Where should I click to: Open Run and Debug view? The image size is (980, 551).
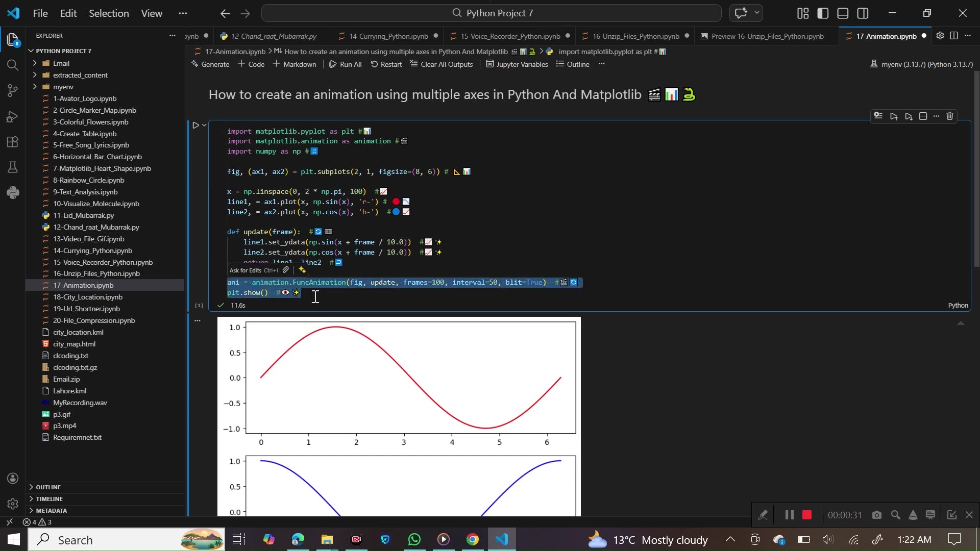pyautogui.click(x=13, y=117)
